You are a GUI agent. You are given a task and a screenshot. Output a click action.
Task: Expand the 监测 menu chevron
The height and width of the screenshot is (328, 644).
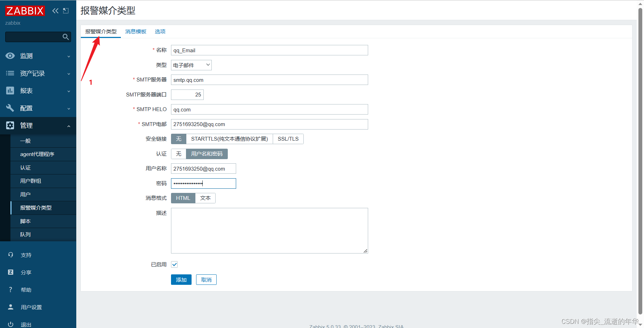click(69, 56)
